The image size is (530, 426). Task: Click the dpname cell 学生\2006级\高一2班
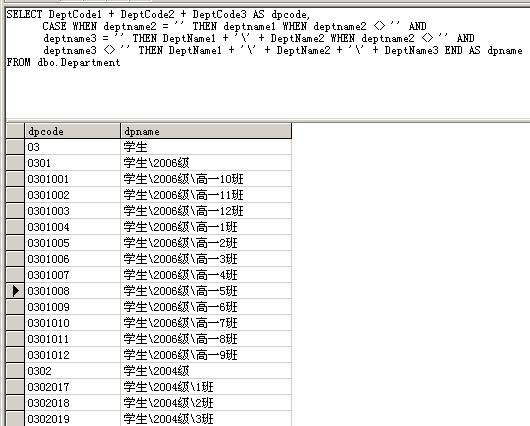(x=206, y=243)
